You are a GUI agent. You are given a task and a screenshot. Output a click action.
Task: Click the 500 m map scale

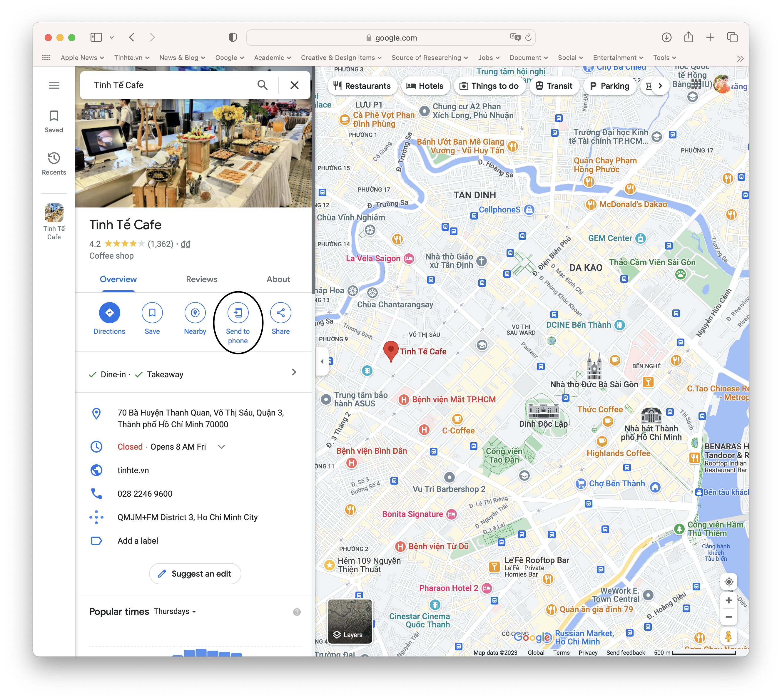click(695, 652)
